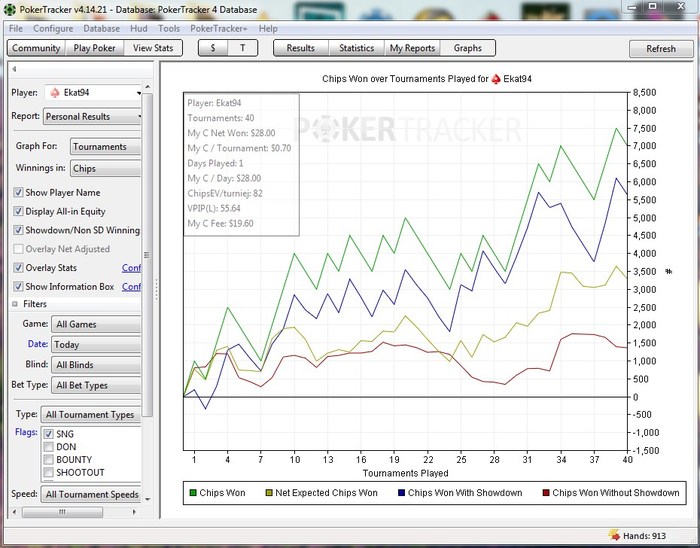Click Configure link next to Show Information Box
Screen dimensions: 700x548
(131, 286)
